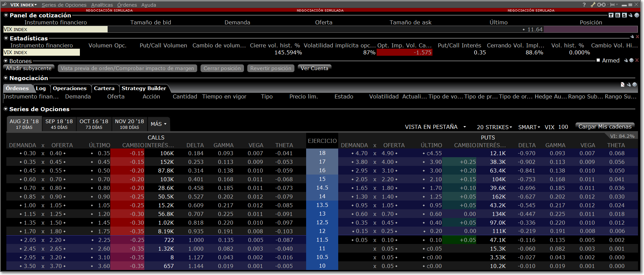Configure Panel de cotización with wrench icon
The height and width of the screenshot is (275, 644).
pos(630,15)
